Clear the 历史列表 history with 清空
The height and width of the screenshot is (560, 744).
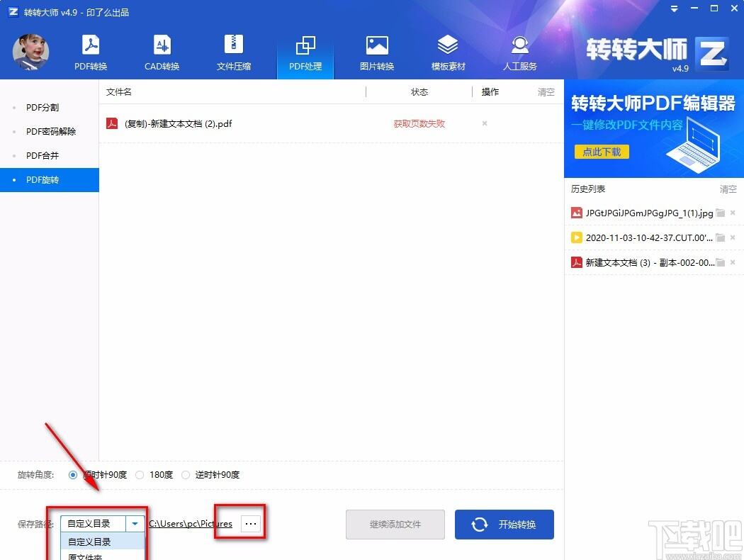[728, 189]
